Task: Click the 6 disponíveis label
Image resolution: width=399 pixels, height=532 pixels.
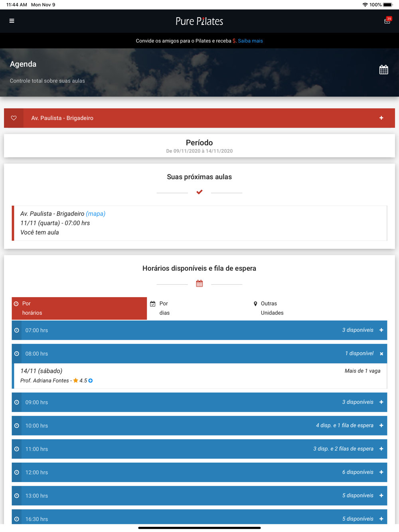Action: [x=358, y=472]
